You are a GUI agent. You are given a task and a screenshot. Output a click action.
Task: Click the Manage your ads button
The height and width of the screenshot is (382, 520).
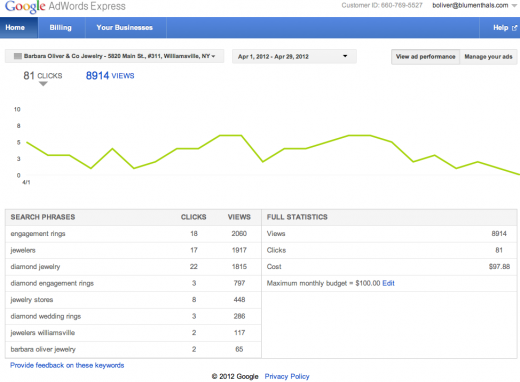click(488, 57)
